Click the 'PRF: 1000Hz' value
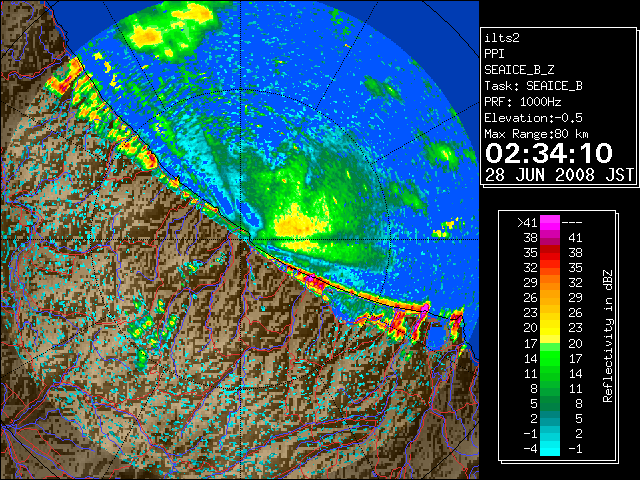Image resolution: width=640 pixels, height=480 pixels. click(x=523, y=102)
